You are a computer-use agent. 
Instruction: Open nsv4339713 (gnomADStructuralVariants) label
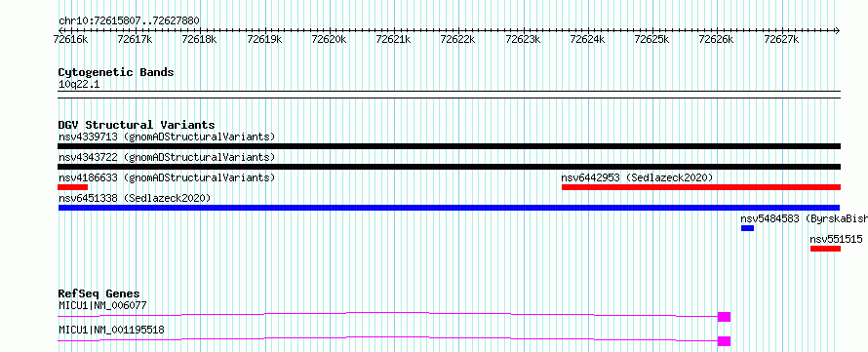(x=167, y=137)
